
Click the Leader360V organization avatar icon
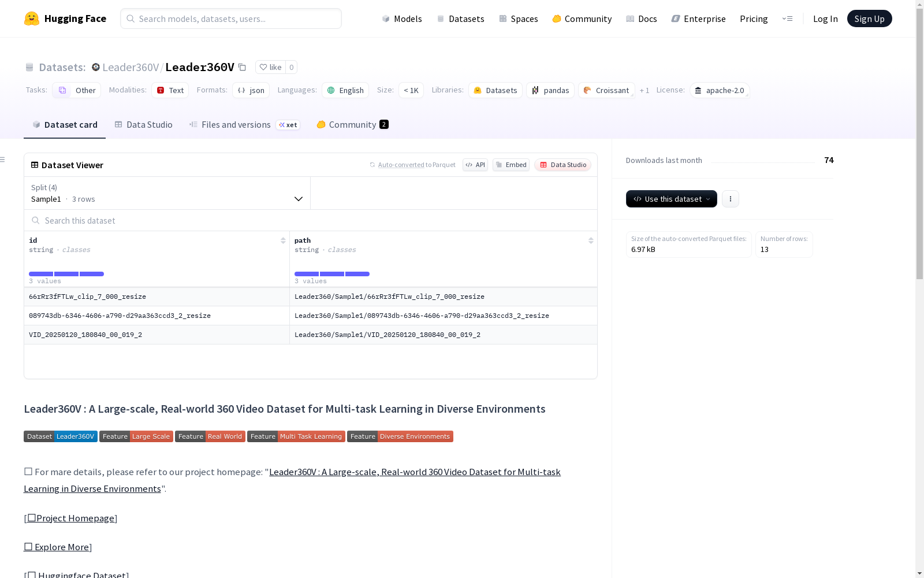96,67
